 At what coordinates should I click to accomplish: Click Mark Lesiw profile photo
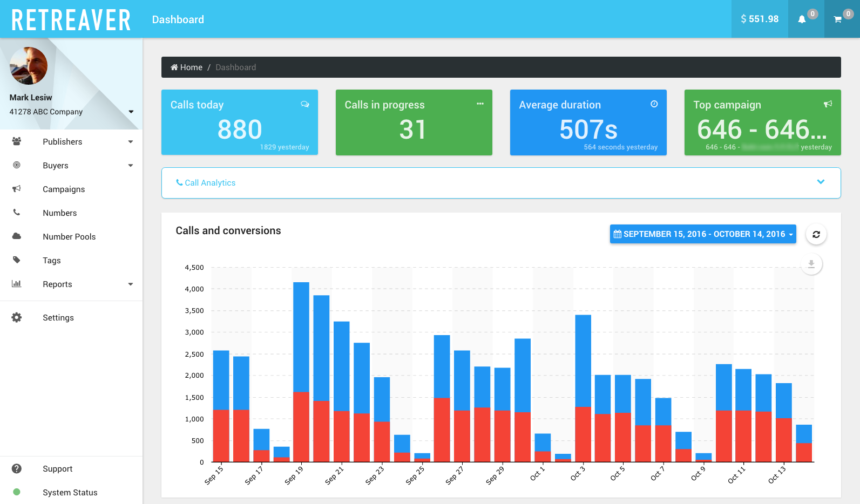coord(29,66)
